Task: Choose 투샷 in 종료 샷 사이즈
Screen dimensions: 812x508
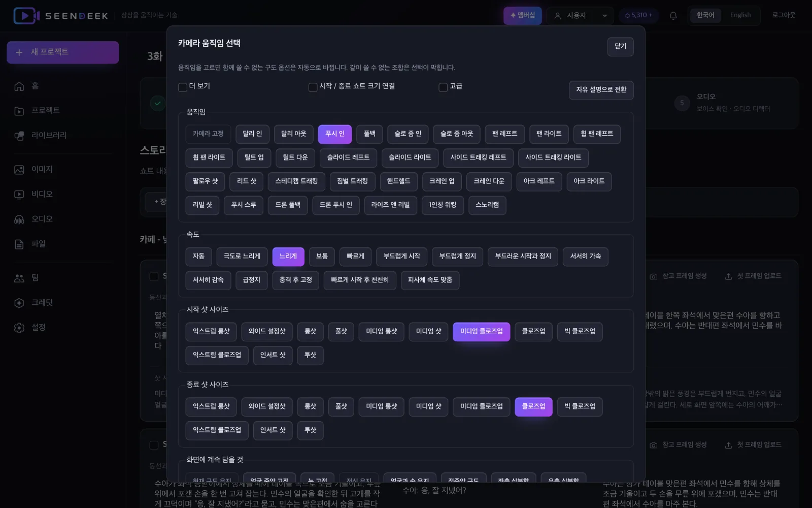Action: pyautogui.click(x=310, y=431)
